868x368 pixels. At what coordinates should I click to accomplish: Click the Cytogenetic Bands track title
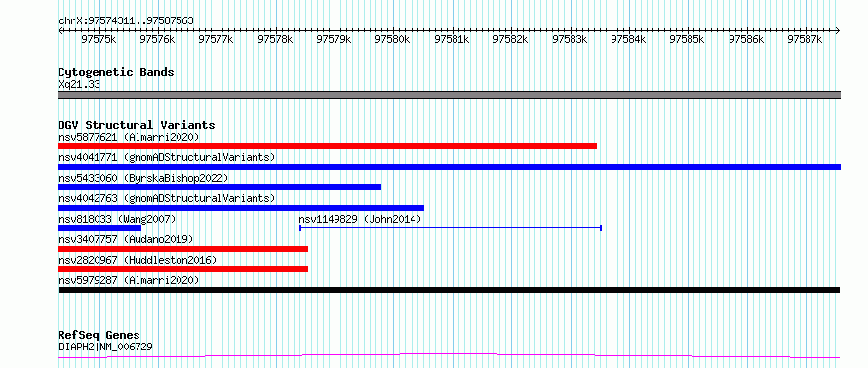[116, 72]
